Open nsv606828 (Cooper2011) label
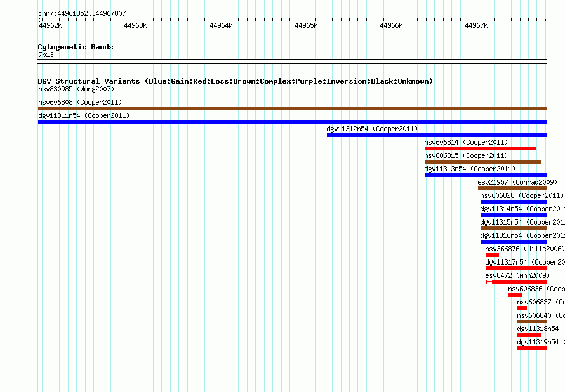 (522, 195)
